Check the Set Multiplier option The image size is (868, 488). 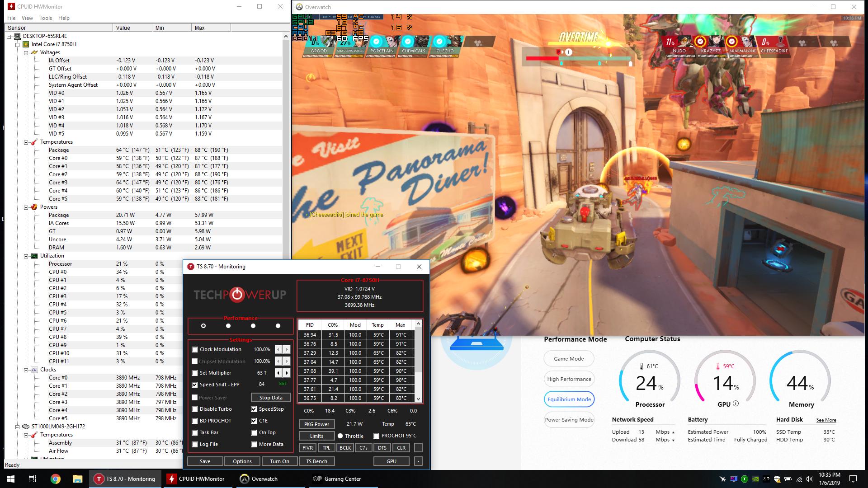tap(195, 373)
